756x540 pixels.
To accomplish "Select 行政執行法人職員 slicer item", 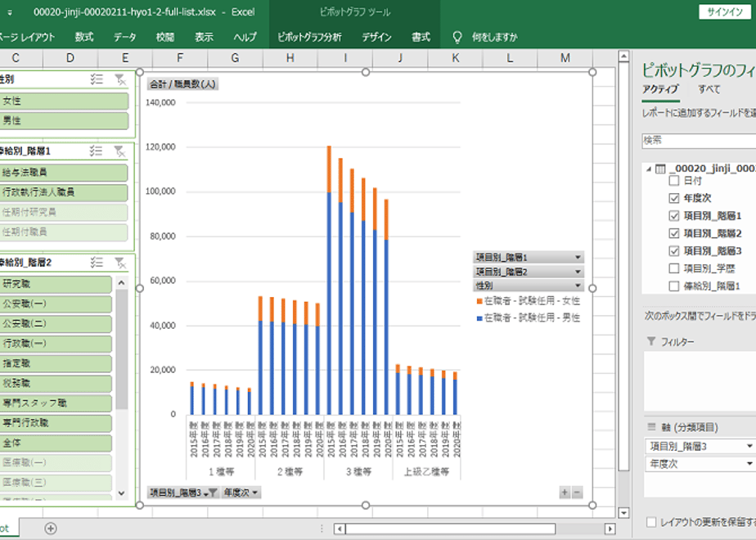I will click(64, 192).
